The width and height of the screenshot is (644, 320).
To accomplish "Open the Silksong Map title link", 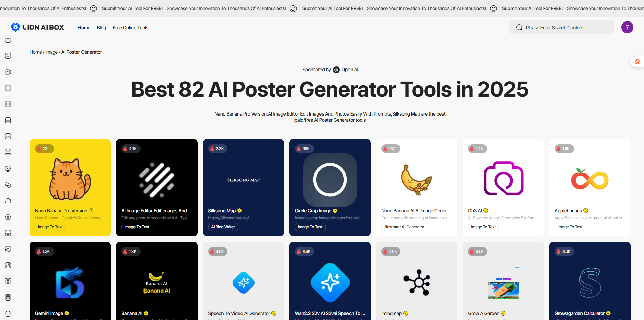I will [222, 211].
